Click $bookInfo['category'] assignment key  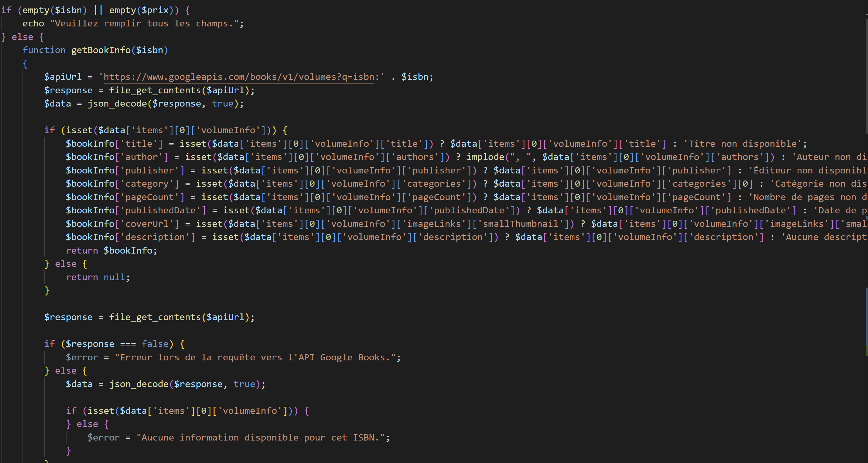coord(122,184)
